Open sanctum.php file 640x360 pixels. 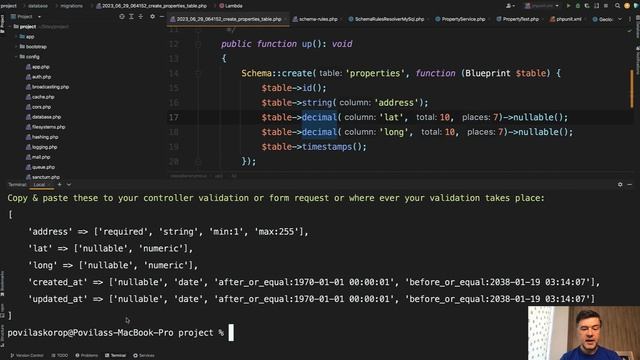tap(43, 177)
